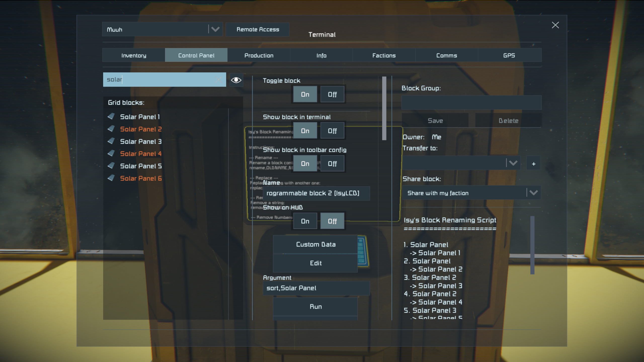
Task: Click the Solar Panel 3 block icon
Action: point(111,141)
